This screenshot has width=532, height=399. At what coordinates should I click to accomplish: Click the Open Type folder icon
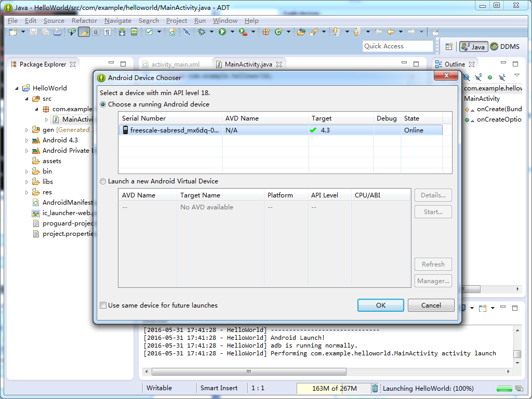pos(301,32)
